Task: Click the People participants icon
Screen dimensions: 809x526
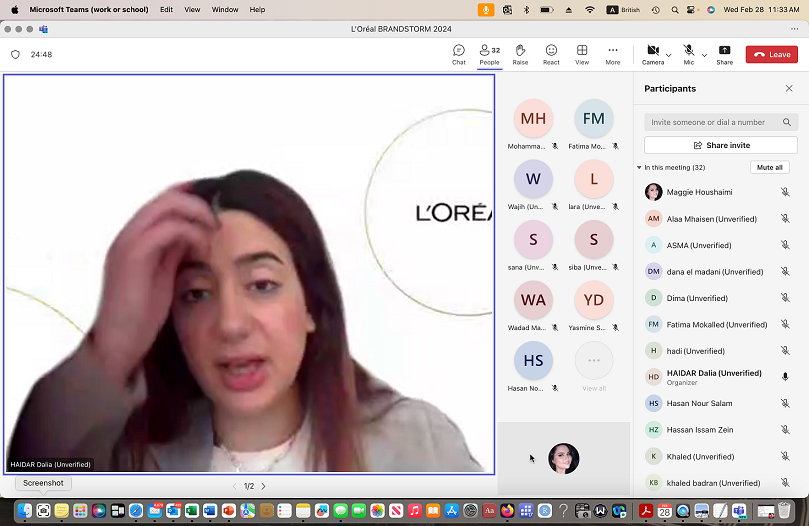Action: 489,54
